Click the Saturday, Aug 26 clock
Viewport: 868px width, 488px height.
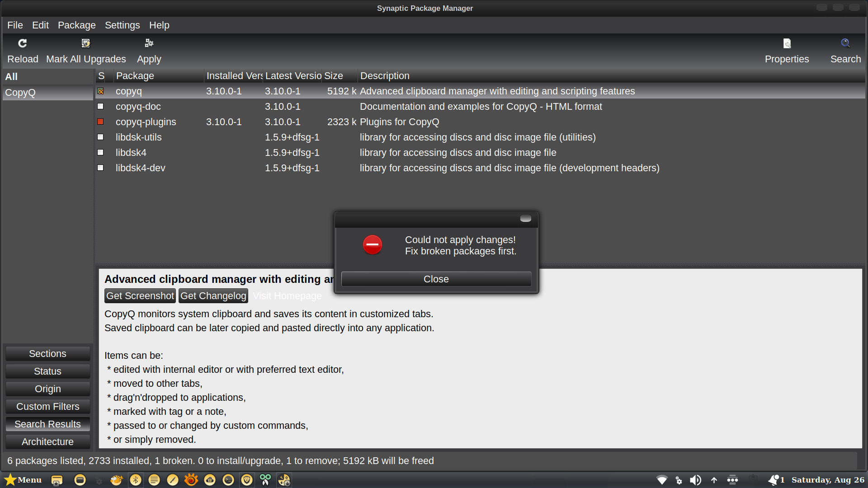828,480
